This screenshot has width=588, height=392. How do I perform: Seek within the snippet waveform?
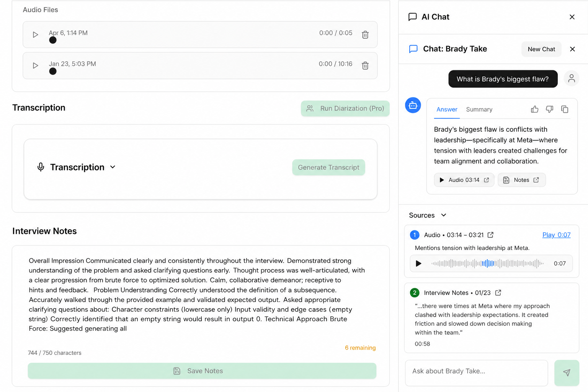point(487,263)
